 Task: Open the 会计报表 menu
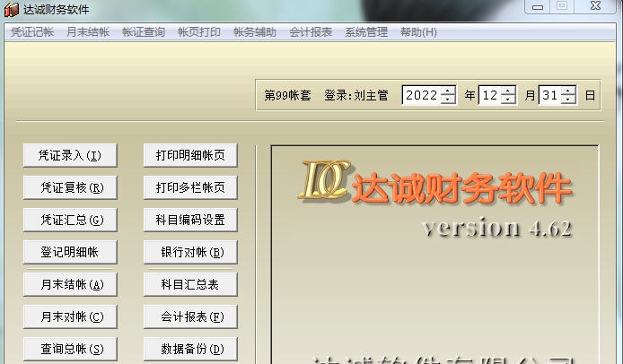(311, 31)
